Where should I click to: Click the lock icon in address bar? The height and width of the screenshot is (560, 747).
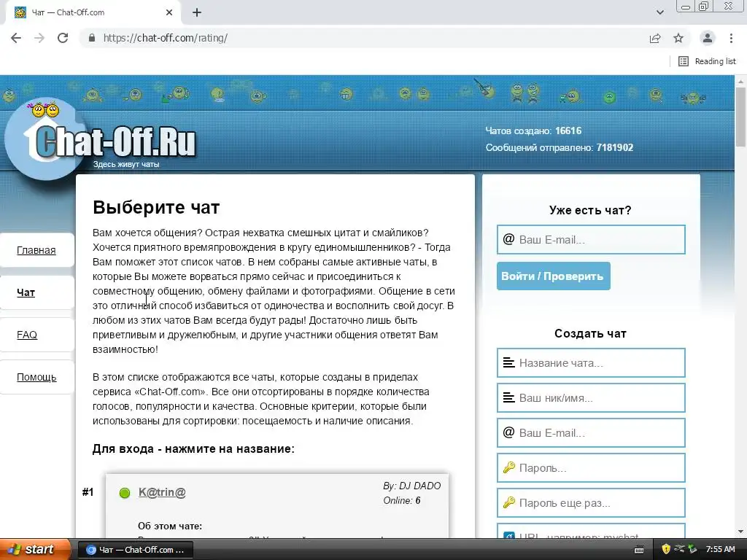pos(92,38)
